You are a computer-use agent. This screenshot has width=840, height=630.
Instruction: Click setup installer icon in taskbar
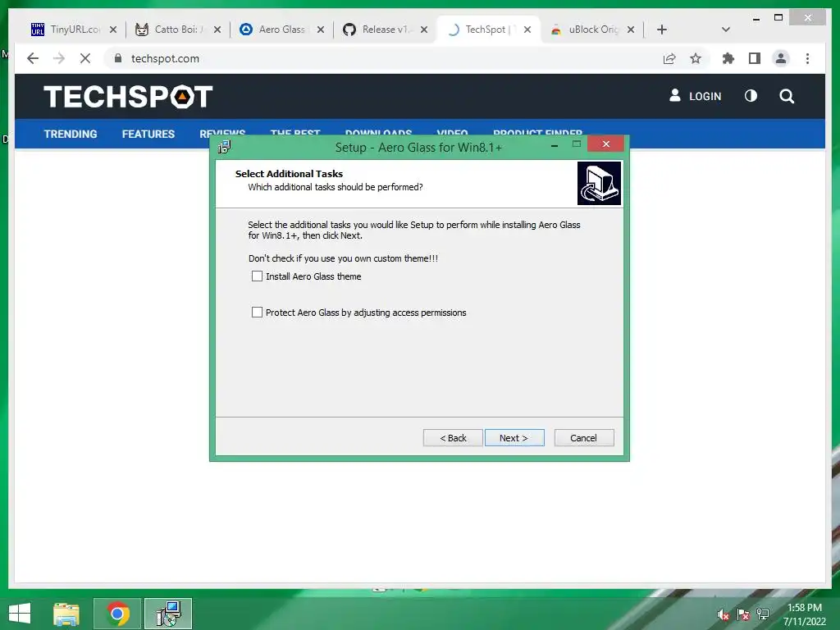[x=168, y=614]
